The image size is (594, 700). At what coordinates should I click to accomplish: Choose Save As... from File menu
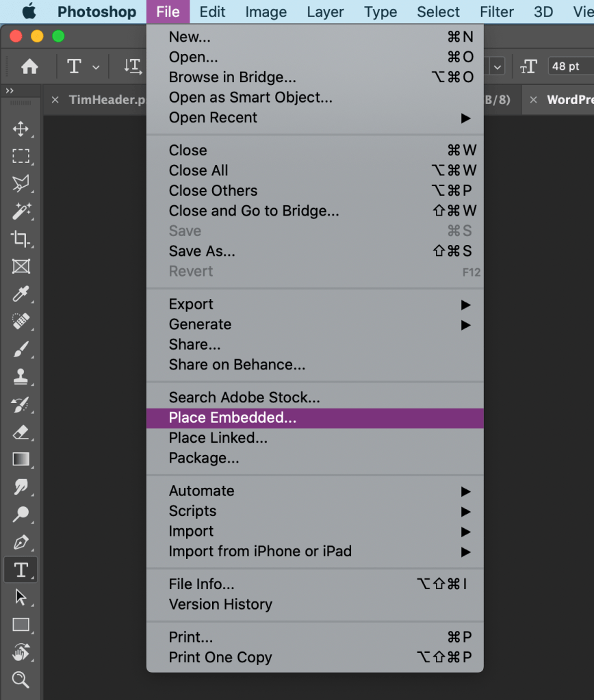point(202,251)
